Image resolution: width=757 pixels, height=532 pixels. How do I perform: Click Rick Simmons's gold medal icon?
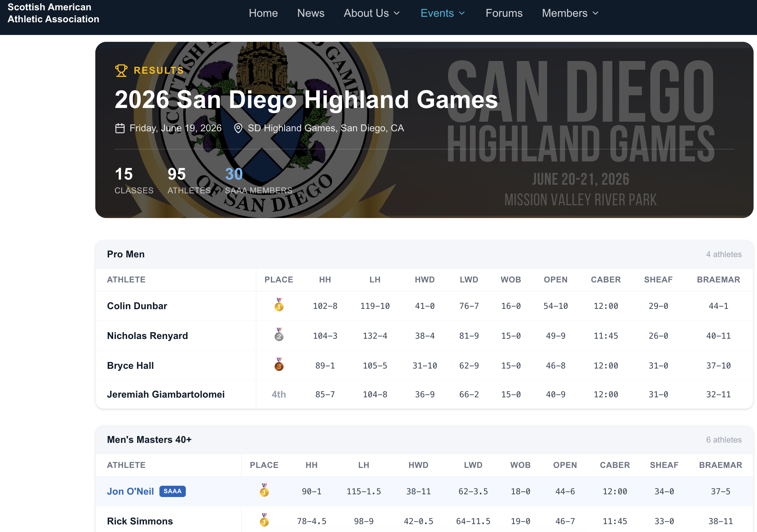pos(264,520)
